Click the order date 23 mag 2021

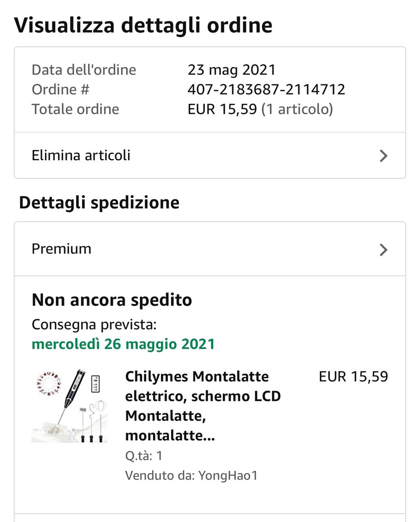coord(231,70)
